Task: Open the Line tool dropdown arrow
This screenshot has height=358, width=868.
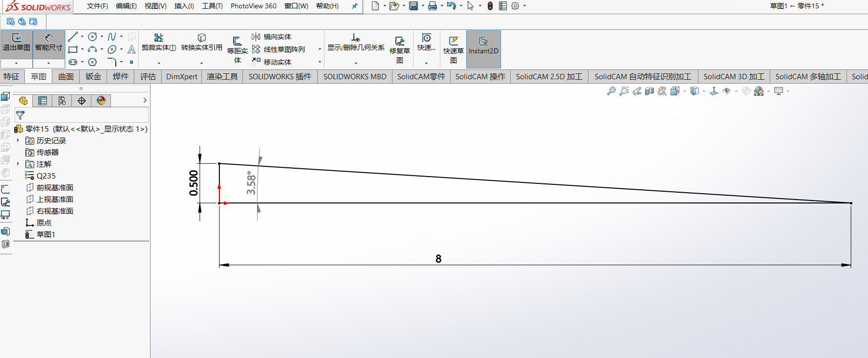Action: click(82, 37)
